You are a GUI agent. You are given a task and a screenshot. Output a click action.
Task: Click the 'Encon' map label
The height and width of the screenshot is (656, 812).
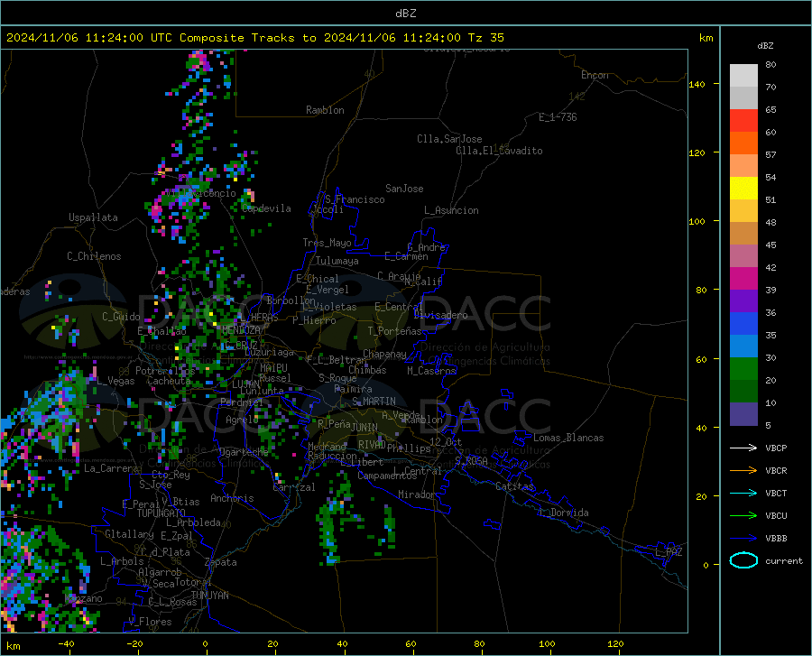pos(595,75)
